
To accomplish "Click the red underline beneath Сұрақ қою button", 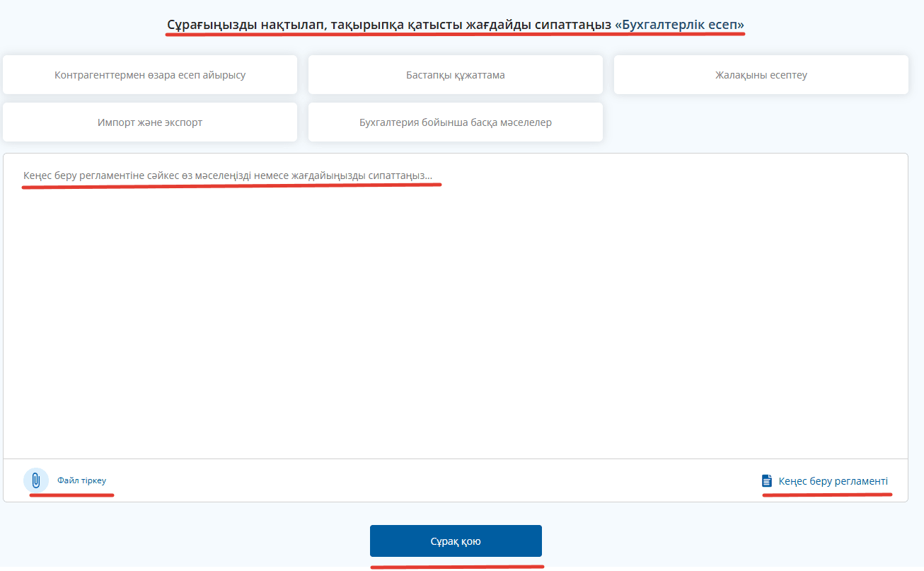I will coord(456,566).
